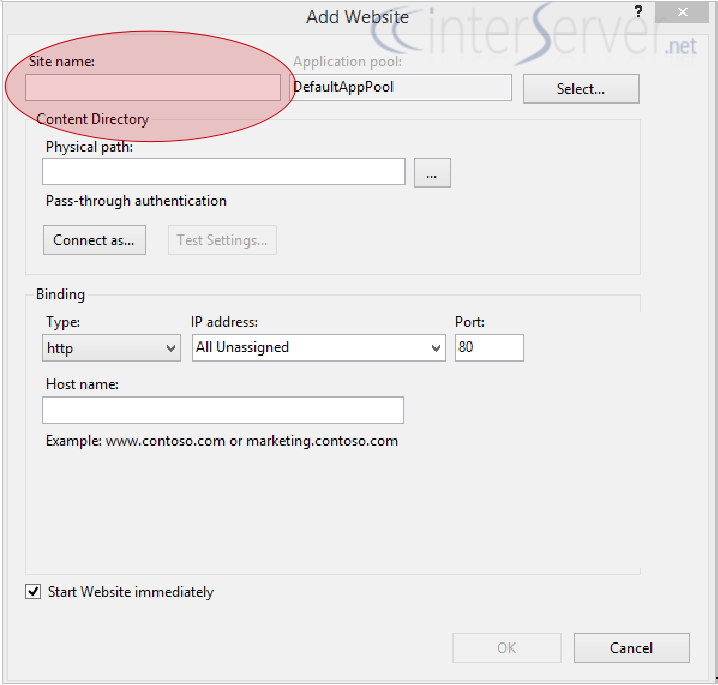Click the 'Start Website immediately' label text

131,592
